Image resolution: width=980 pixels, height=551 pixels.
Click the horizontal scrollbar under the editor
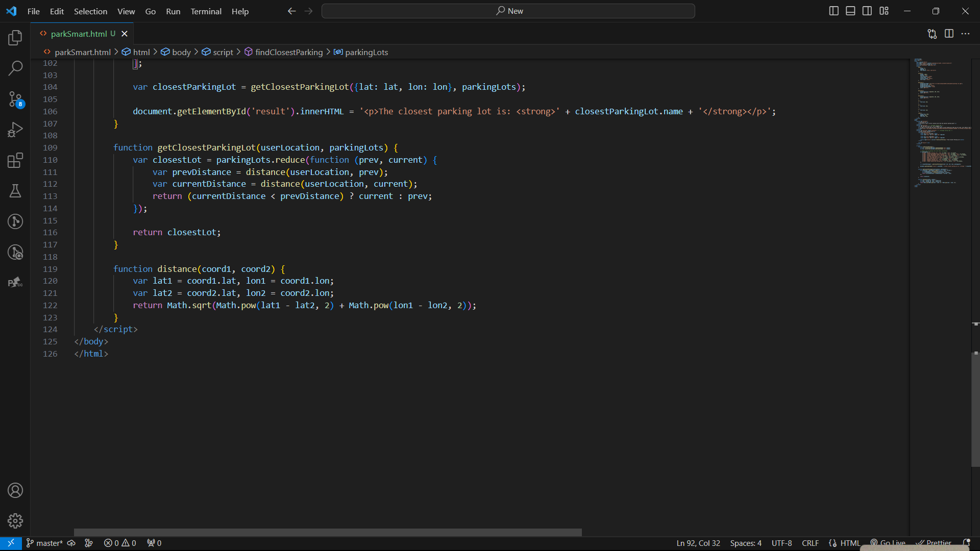point(328,532)
